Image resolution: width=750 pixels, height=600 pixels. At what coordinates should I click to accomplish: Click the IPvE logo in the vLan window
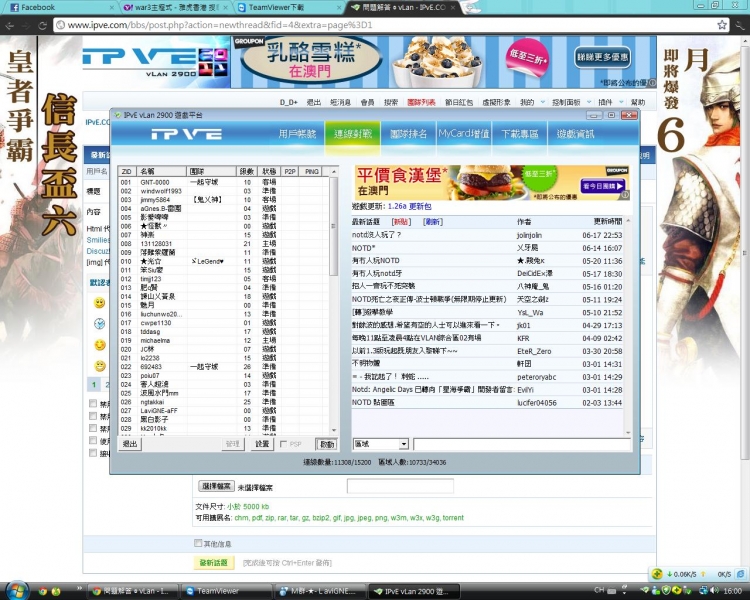tap(187, 134)
